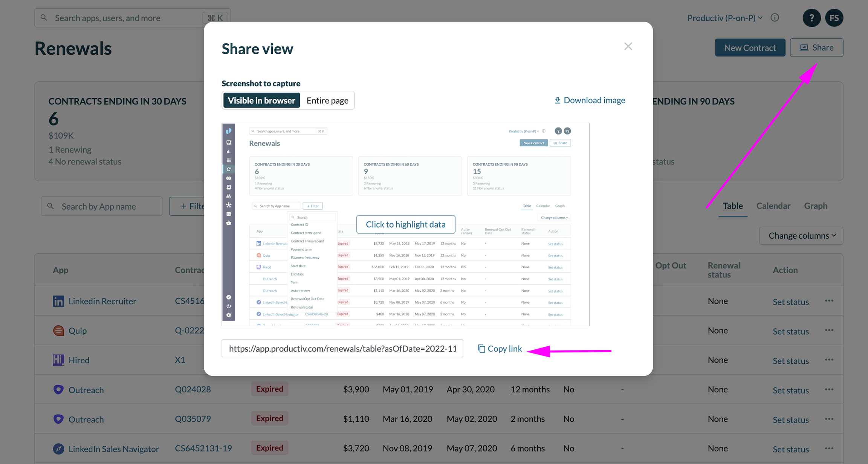Click the share URL input field
The width and height of the screenshot is (868, 464).
(x=342, y=348)
